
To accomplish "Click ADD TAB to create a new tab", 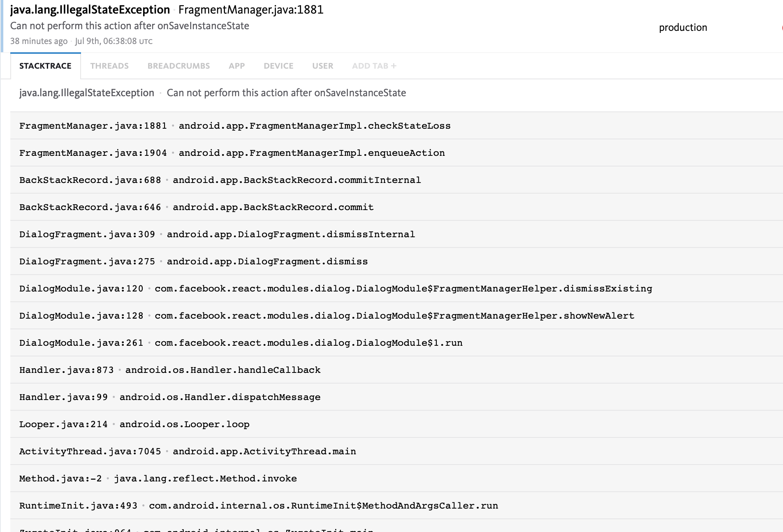I will pyautogui.click(x=373, y=66).
